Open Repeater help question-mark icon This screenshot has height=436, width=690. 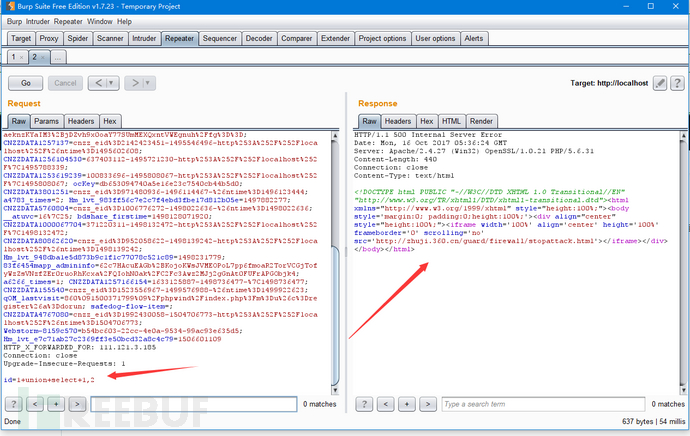click(x=677, y=83)
